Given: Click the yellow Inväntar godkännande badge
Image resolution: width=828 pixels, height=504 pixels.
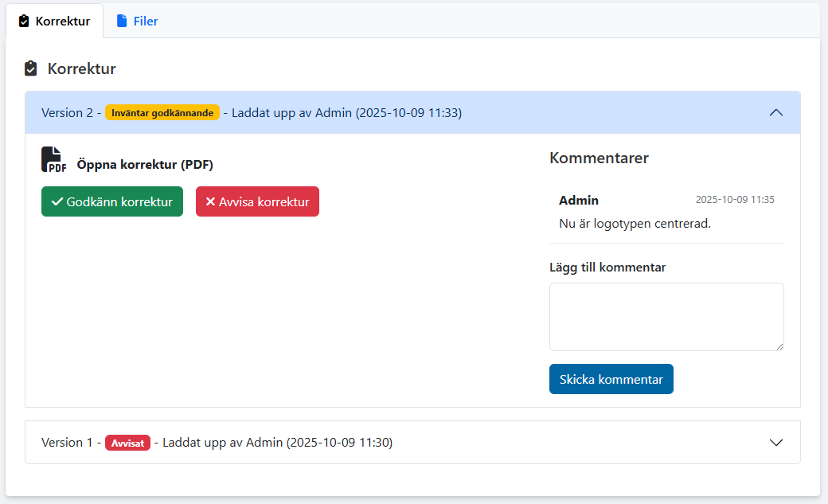Looking at the screenshot, I should 162,113.
